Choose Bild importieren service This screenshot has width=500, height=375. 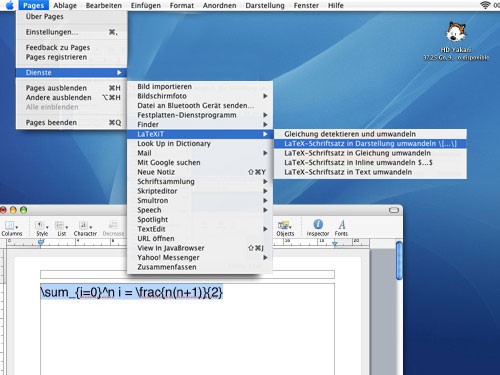tap(200, 87)
